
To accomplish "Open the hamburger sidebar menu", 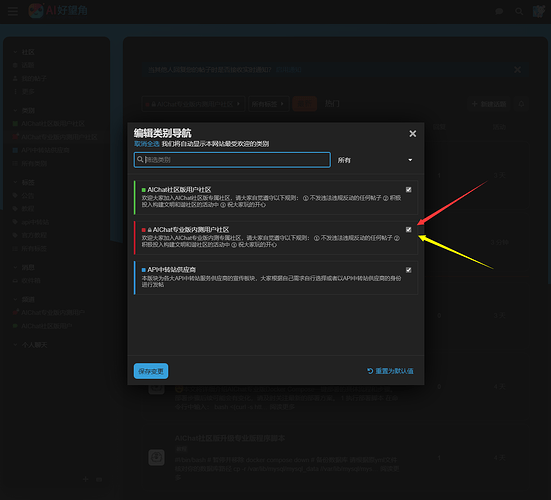I will click(x=13, y=11).
